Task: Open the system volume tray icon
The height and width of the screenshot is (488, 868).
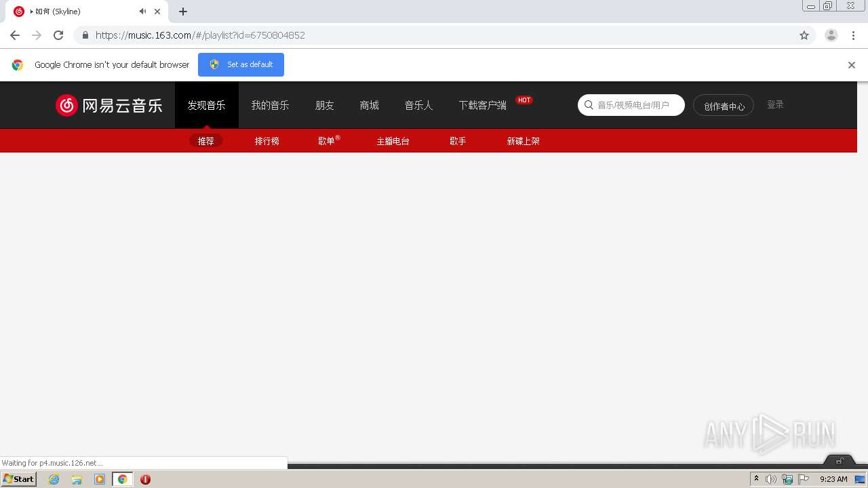Action: (771, 479)
